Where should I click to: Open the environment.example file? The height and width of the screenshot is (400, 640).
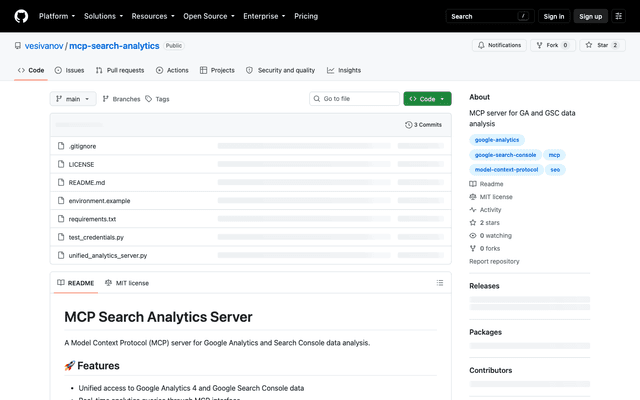pos(99,201)
